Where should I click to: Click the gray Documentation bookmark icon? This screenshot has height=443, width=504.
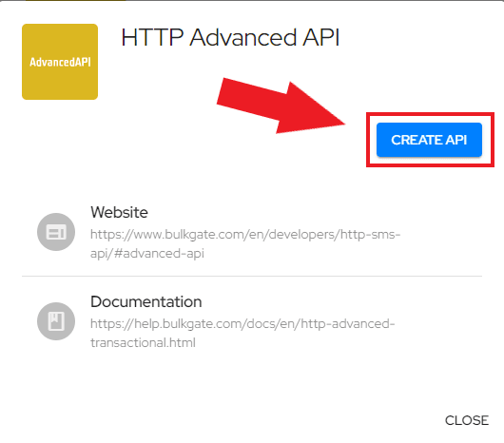[x=56, y=321]
